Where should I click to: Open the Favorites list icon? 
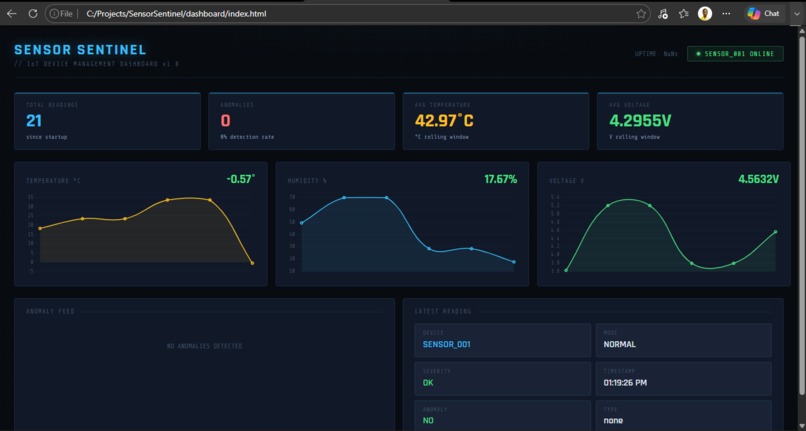coord(683,14)
